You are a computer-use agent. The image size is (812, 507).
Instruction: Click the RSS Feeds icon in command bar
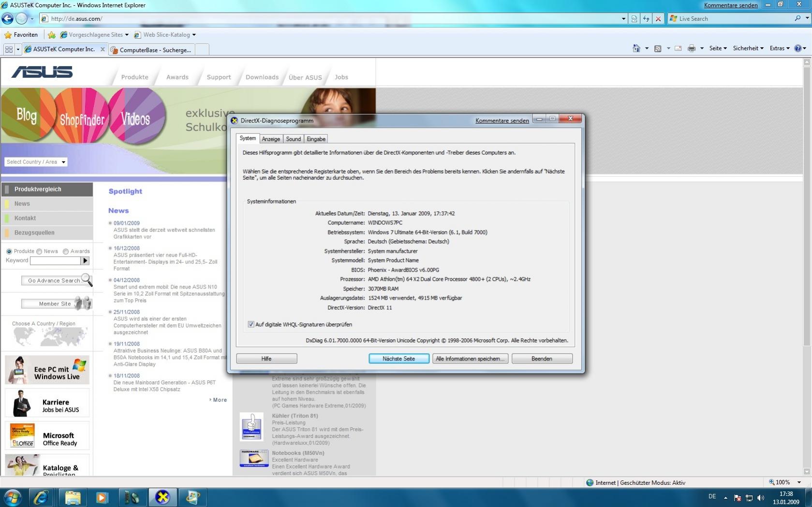(658, 48)
